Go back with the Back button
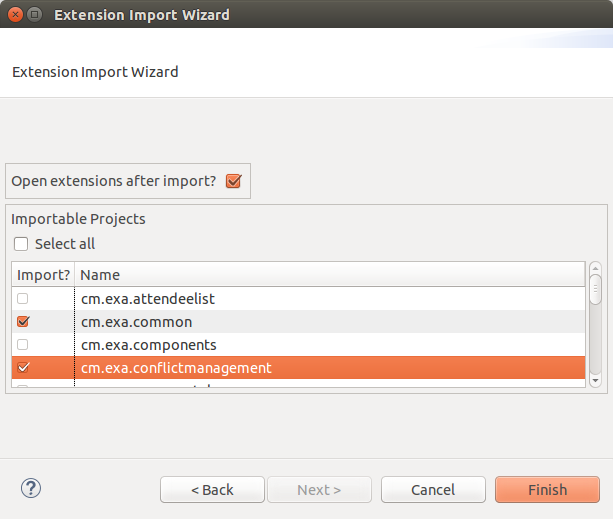Screen dimensions: 613x519 (x=212, y=490)
